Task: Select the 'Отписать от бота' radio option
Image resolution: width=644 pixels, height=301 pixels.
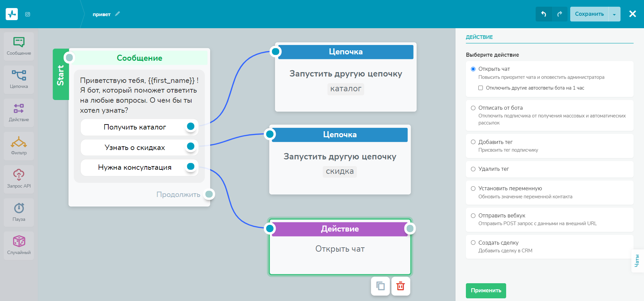Action: pyautogui.click(x=473, y=108)
